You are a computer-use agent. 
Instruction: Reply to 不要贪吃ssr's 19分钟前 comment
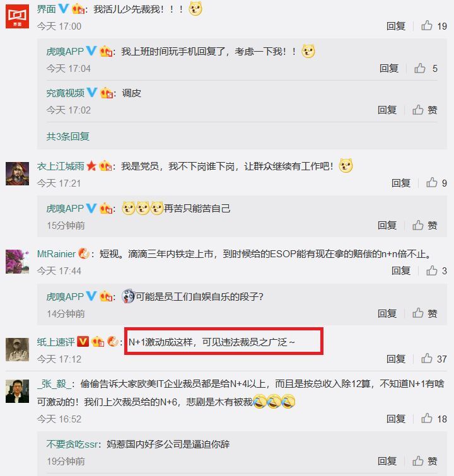pos(387,461)
